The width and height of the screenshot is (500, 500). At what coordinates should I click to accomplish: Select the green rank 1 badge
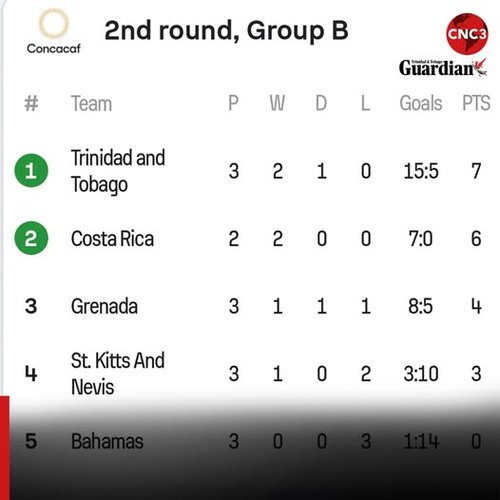pyautogui.click(x=31, y=170)
